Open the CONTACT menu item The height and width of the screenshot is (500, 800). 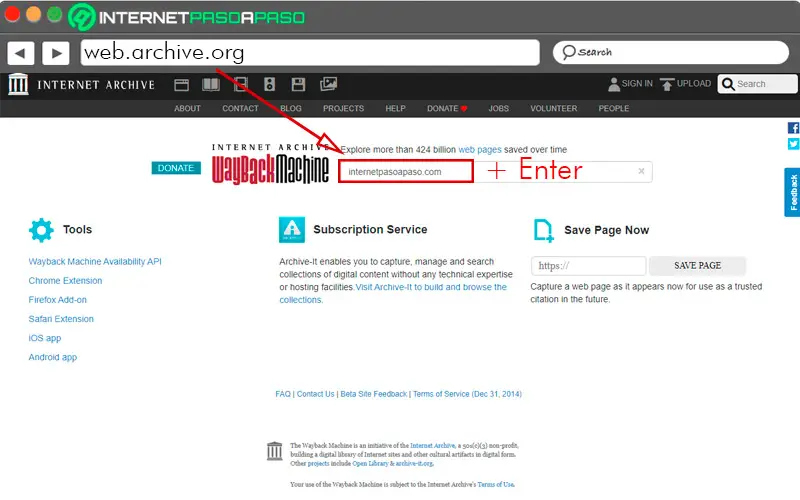[x=240, y=109]
